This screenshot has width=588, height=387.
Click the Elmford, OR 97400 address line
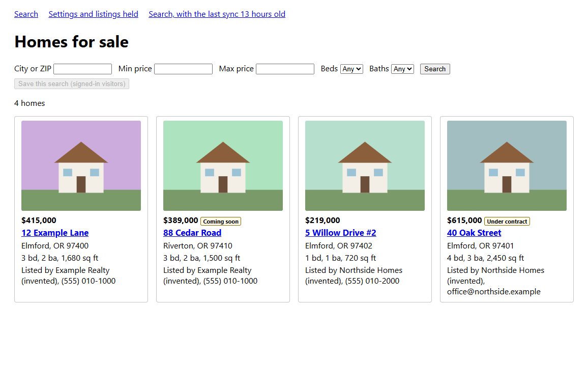55,246
